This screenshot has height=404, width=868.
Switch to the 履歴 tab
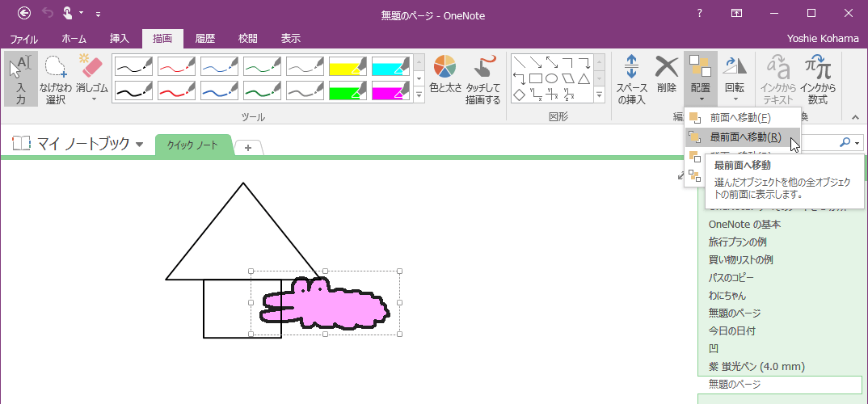coord(204,39)
